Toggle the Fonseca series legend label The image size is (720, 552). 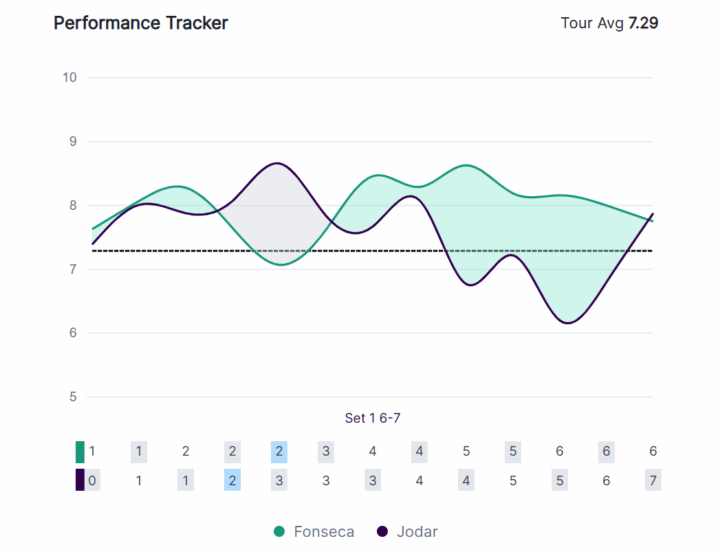click(324, 532)
